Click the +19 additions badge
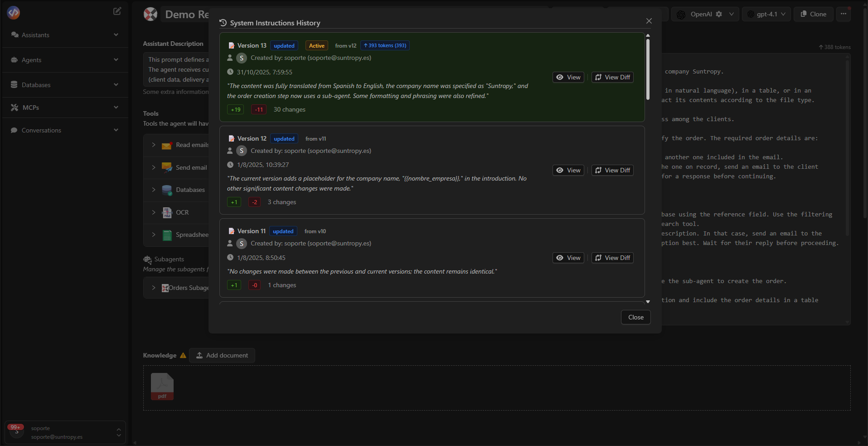This screenshot has height=446, width=868. click(236, 109)
